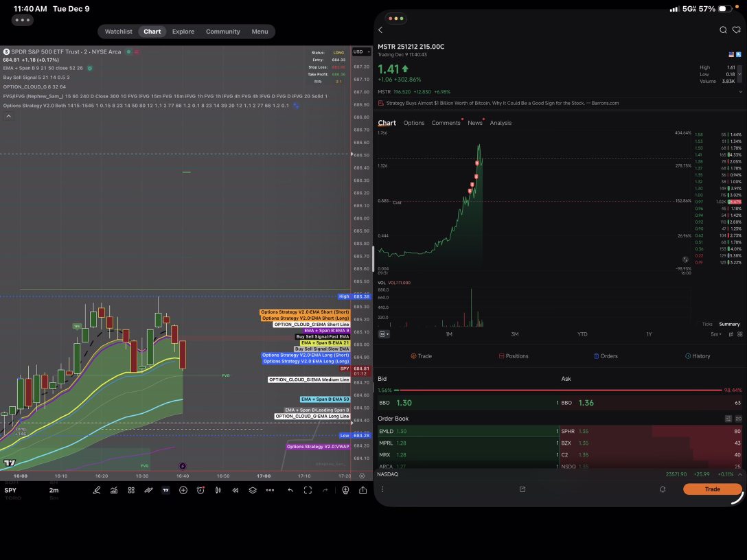Open the Community tab in TradingView
The width and height of the screenshot is (747, 560).
pos(222,32)
